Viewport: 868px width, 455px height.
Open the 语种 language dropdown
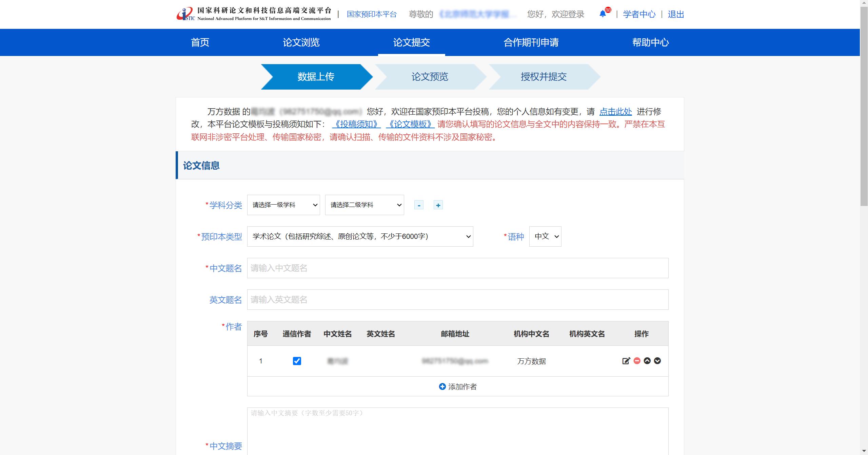(x=545, y=236)
